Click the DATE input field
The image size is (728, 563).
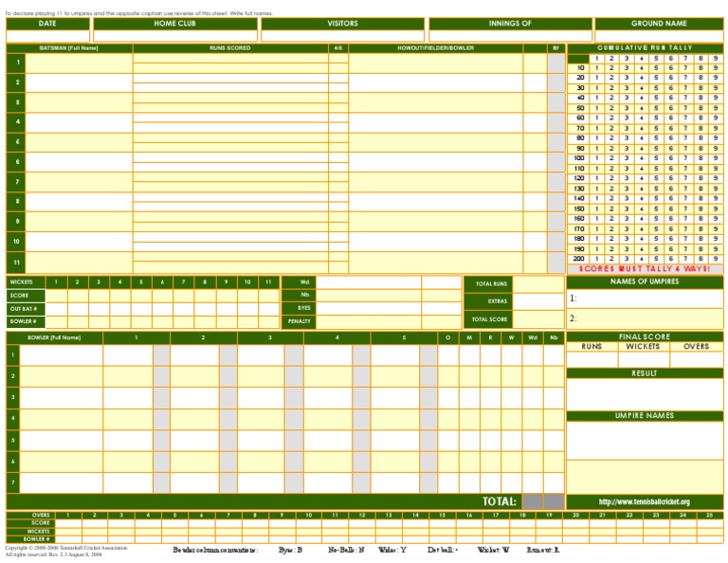[x=47, y=36]
